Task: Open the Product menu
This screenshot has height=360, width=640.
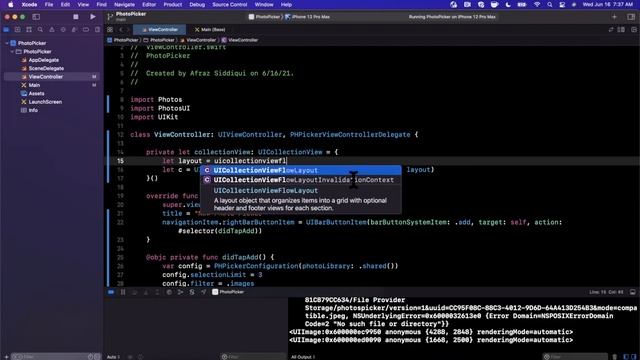Action: (173, 4)
